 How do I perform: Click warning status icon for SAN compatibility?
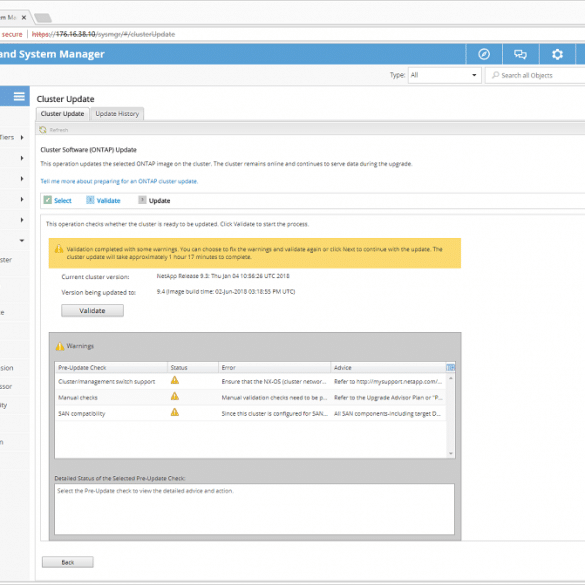175,412
